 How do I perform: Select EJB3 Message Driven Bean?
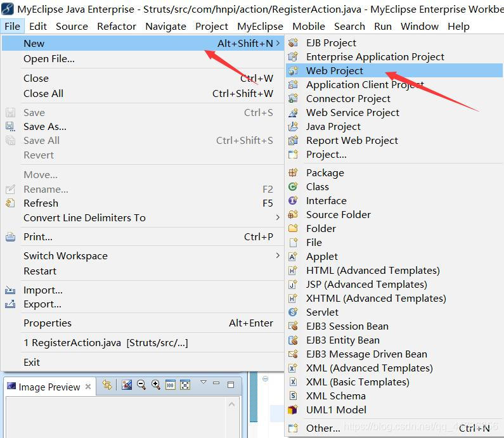point(394,354)
